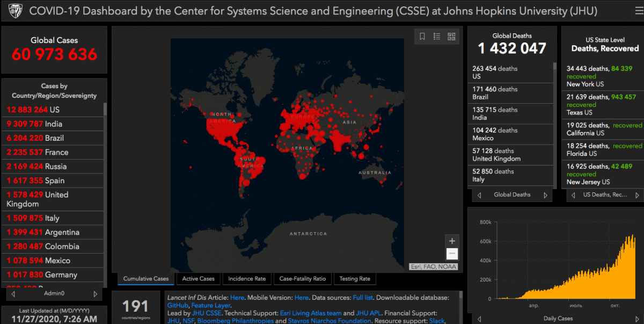Viewport: 644px width, 324px height.
Task: Open the GitHub database link
Action: 178,305
